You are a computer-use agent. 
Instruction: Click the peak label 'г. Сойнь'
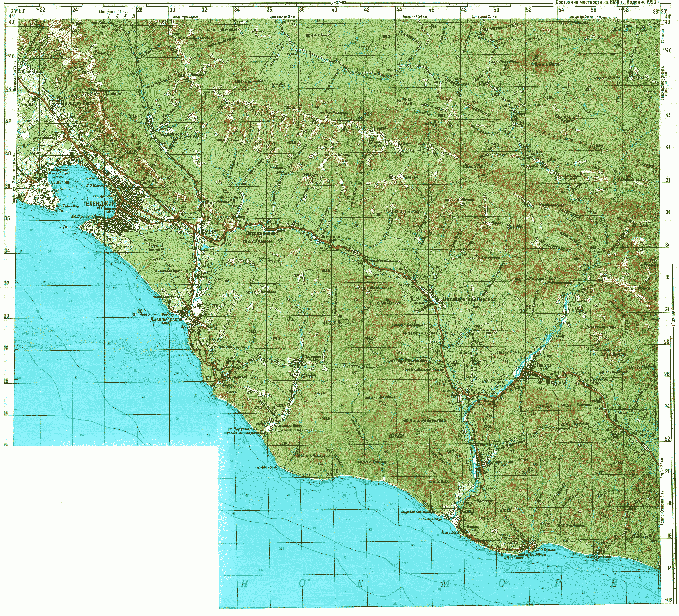point(325,35)
